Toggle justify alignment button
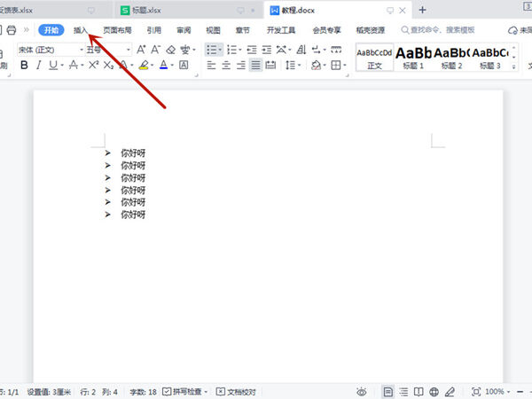The image size is (532, 399). point(255,65)
